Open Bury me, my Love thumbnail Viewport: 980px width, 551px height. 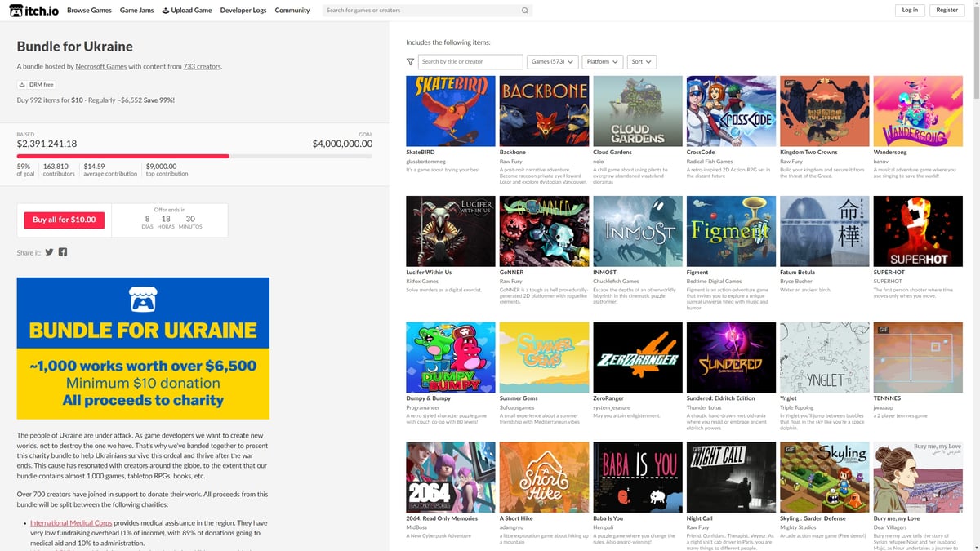click(x=918, y=478)
